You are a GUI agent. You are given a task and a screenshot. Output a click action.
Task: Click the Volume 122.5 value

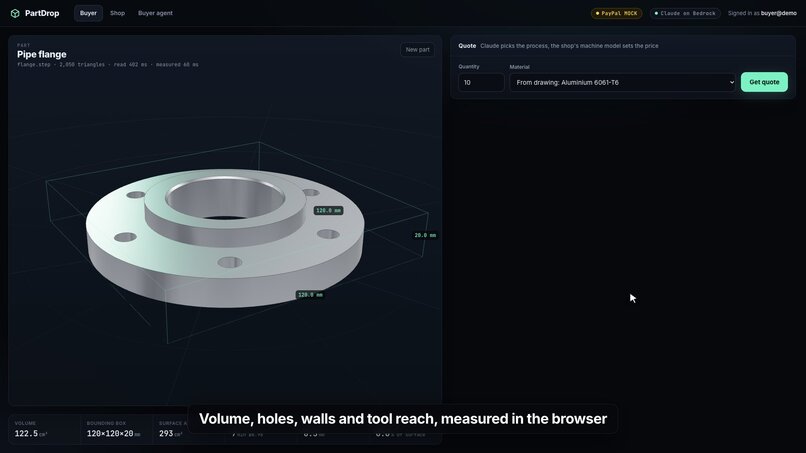tap(31, 433)
